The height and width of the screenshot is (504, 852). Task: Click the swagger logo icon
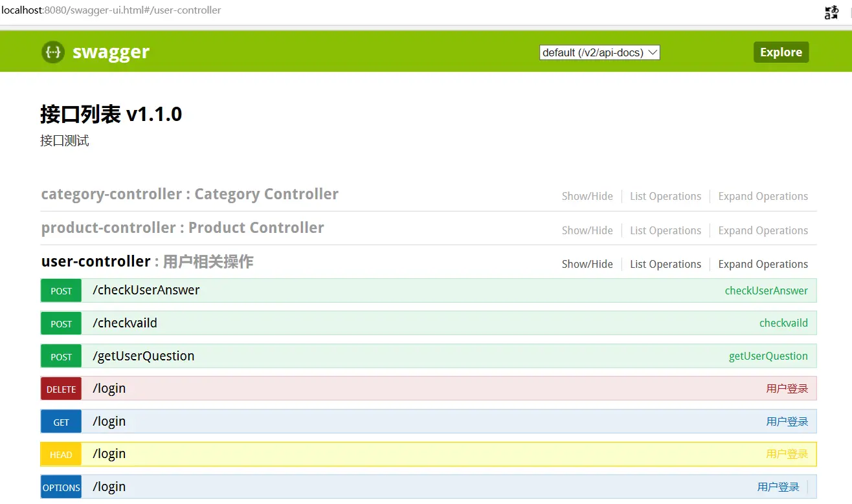53,52
